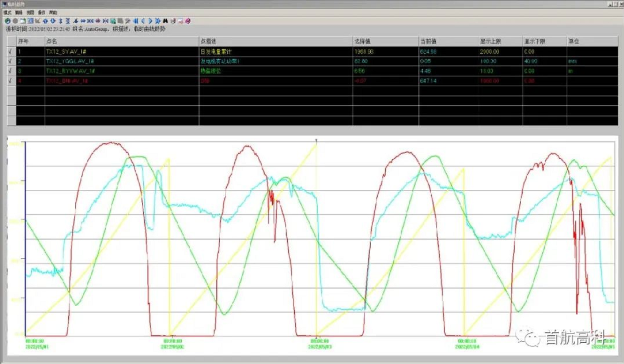Jump to first page with double-left arrow
Viewport: 624px width, 364px height.
(135, 21)
